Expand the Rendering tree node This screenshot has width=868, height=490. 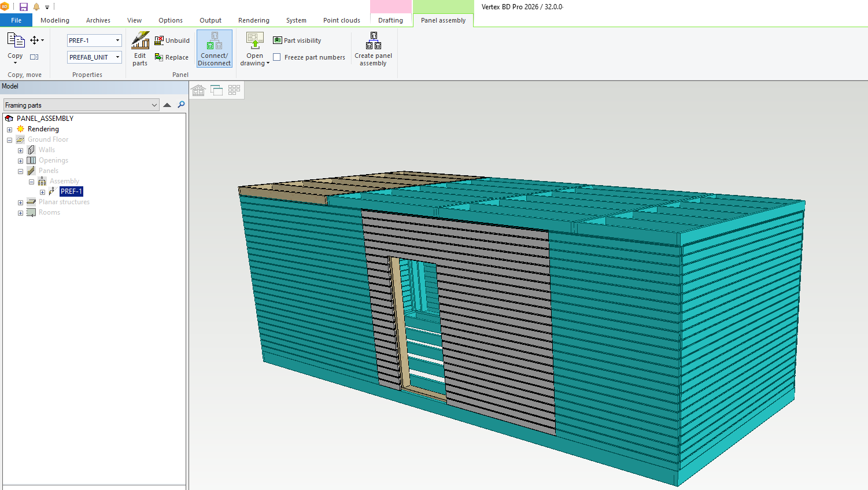coord(9,130)
